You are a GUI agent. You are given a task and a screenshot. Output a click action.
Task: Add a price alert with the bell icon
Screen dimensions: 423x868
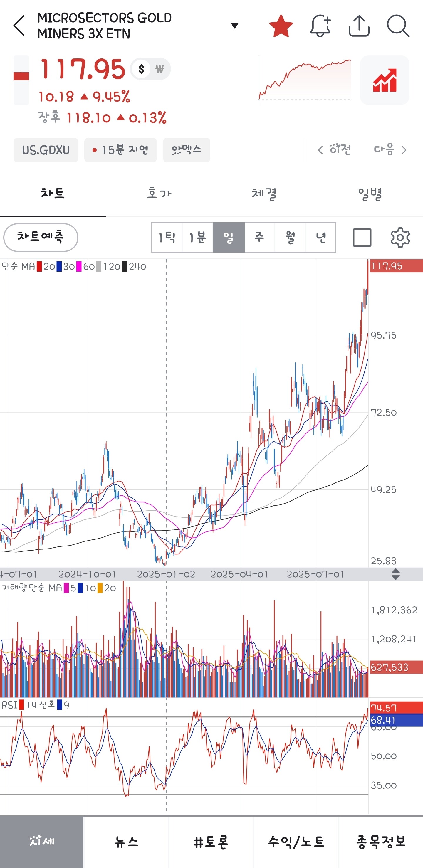coord(320,26)
